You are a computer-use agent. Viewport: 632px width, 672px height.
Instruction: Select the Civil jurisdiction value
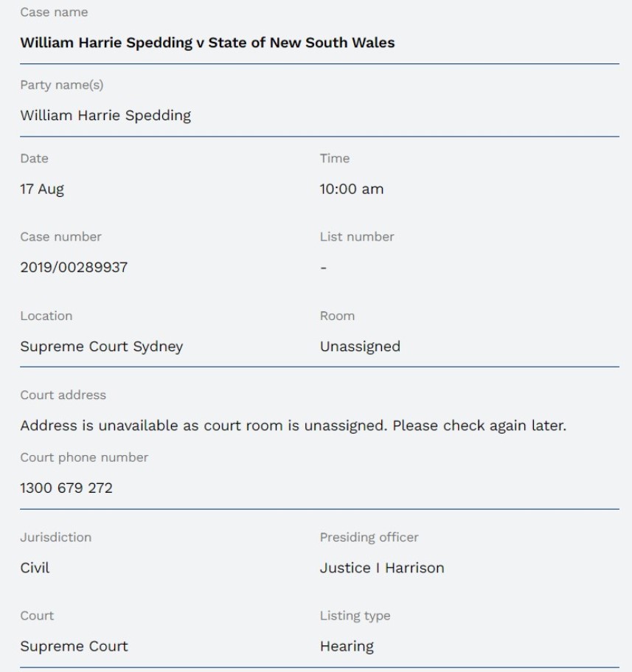[x=35, y=568]
